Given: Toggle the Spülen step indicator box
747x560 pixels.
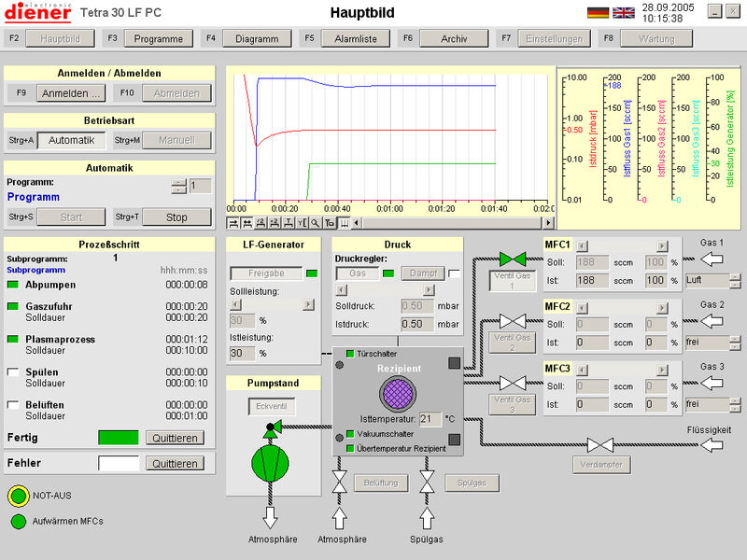Looking at the screenshot, I should pyautogui.click(x=13, y=371).
